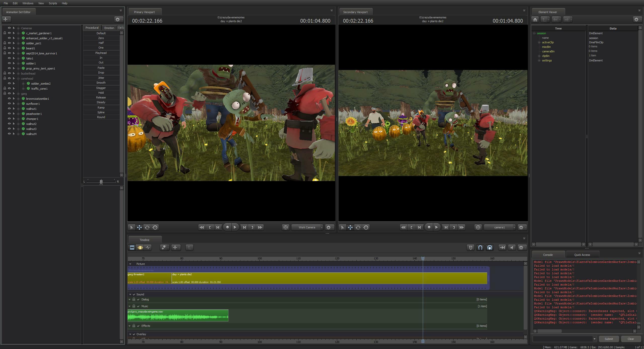Select the Clip Editor mode icon in Timeline
Viewport: 644px width, 349px height.
pyautogui.click(x=132, y=248)
